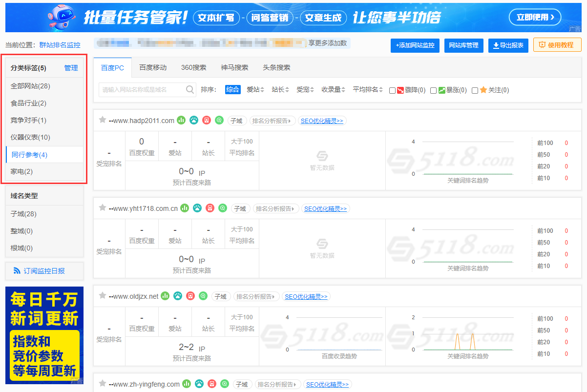Image resolution: width=587 pixels, height=392 pixels.
Task: Click the red mobile icon beside www.hadp2011.com
Action: tap(207, 120)
